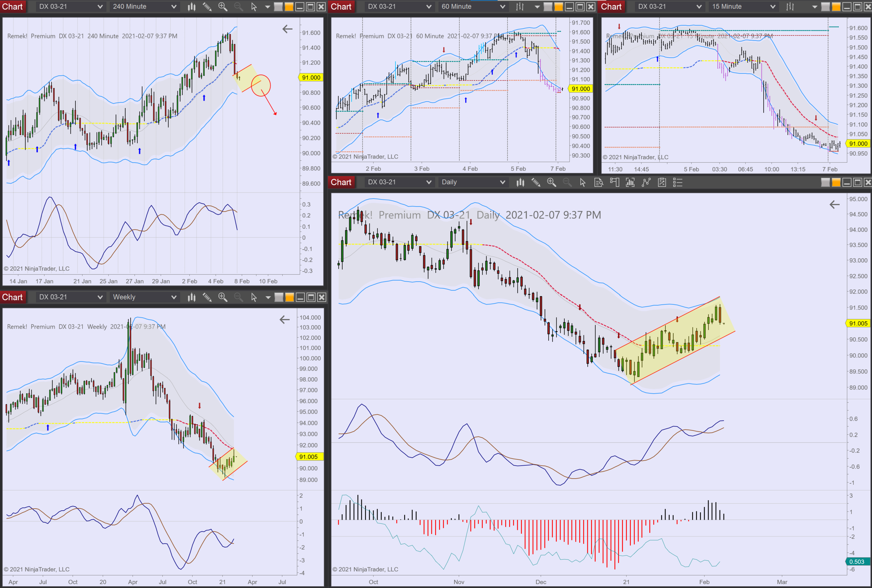Click Chart tab of the Weekly window

12,297
